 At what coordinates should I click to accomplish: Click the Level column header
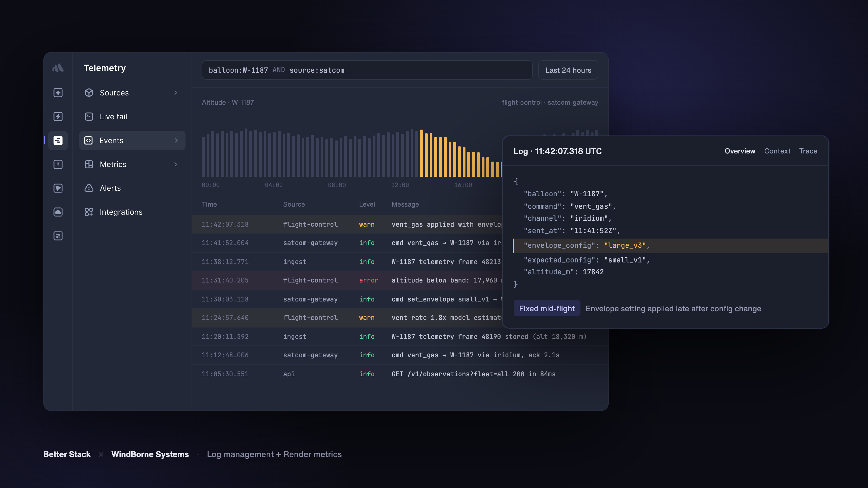[367, 204]
